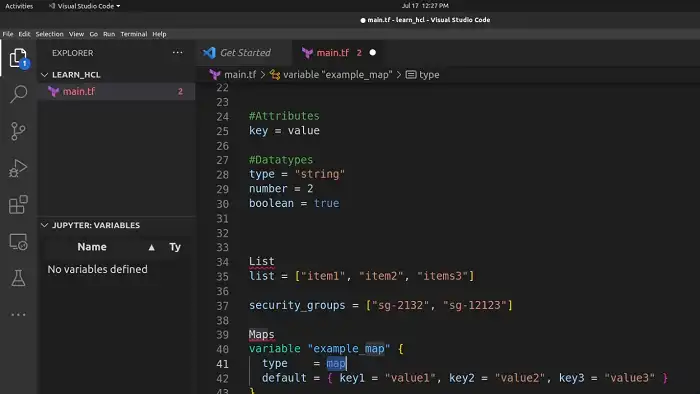The height and width of the screenshot is (394, 700).
Task: Collapse the JUPYTER: VARIABLES section
Action: (x=44, y=225)
